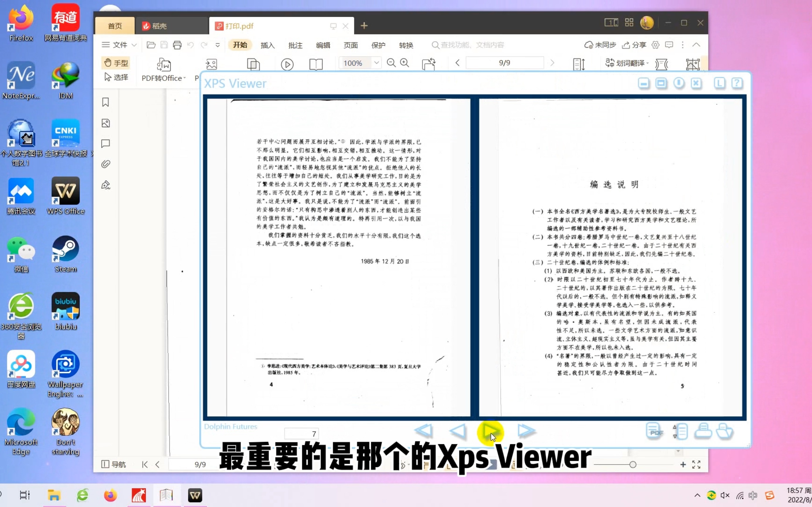Jump to last page in XPS Viewer
This screenshot has height=507, width=812.
(x=526, y=430)
